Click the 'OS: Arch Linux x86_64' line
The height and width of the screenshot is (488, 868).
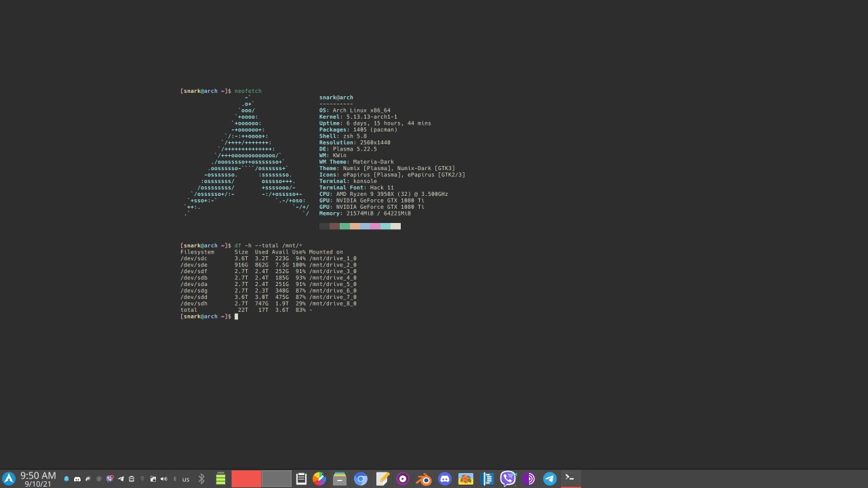point(355,110)
